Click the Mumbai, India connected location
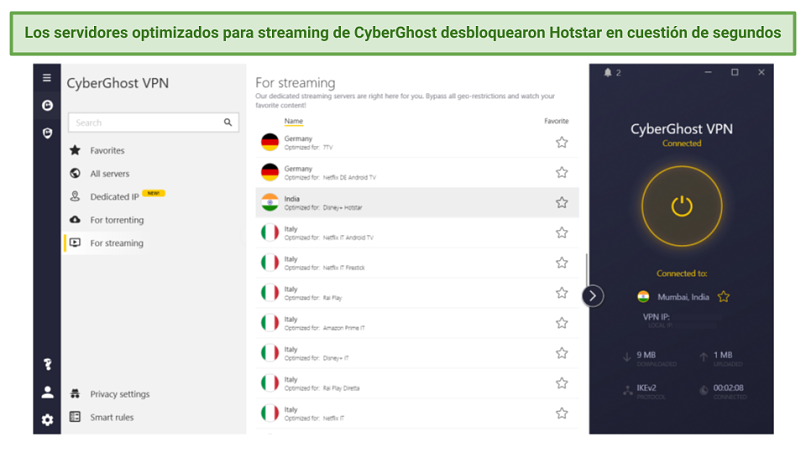The image size is (806, 453). 683,297
